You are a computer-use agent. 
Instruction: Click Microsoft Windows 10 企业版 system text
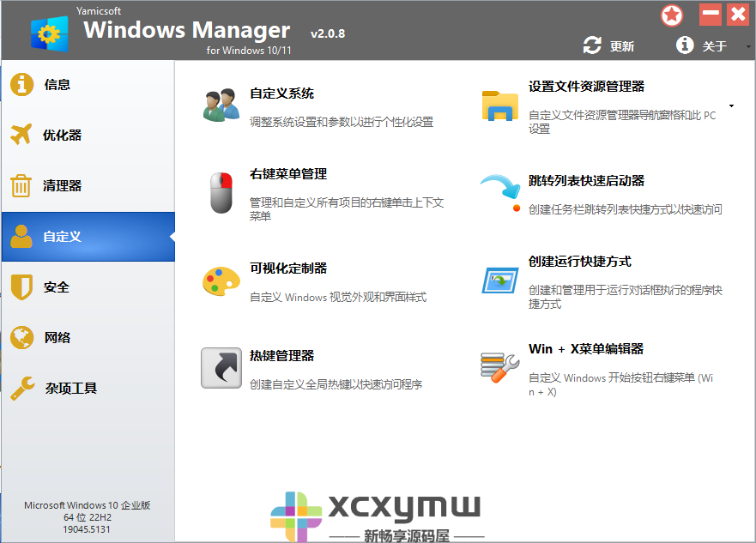[88, 505]
